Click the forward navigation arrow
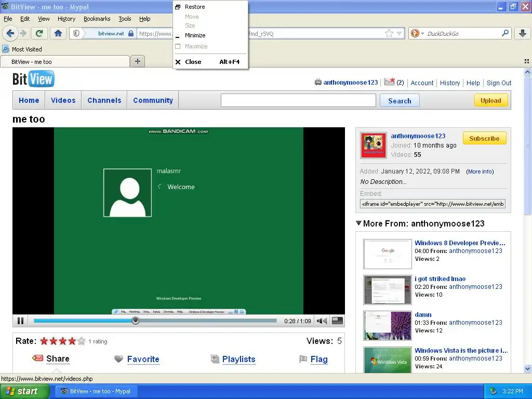This screenshot has height=399, width=532. click(23, 33)
